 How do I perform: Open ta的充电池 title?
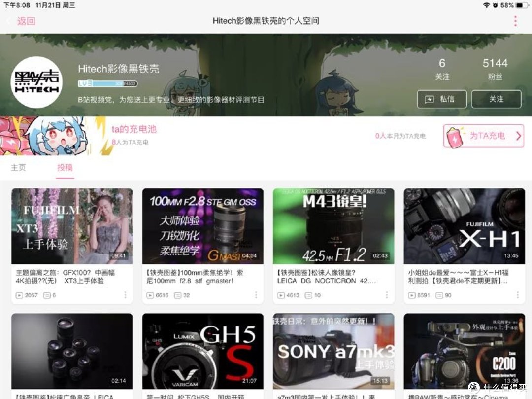(134, 129)
